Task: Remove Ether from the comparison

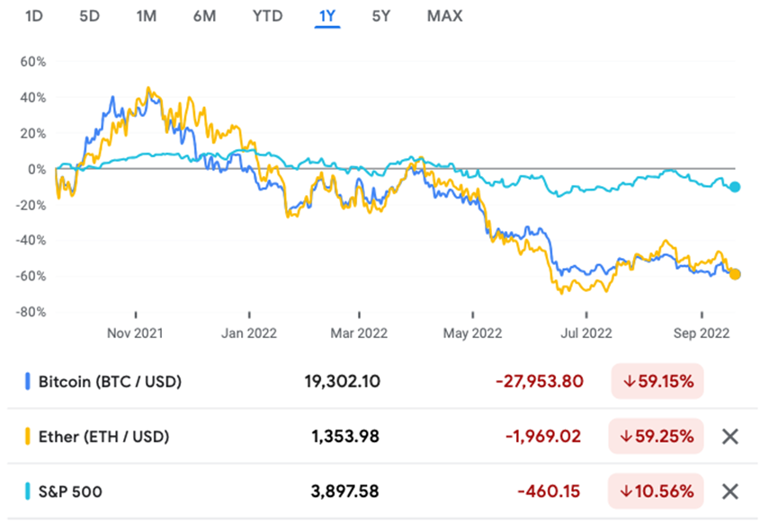Action: (x=730, y=437)
